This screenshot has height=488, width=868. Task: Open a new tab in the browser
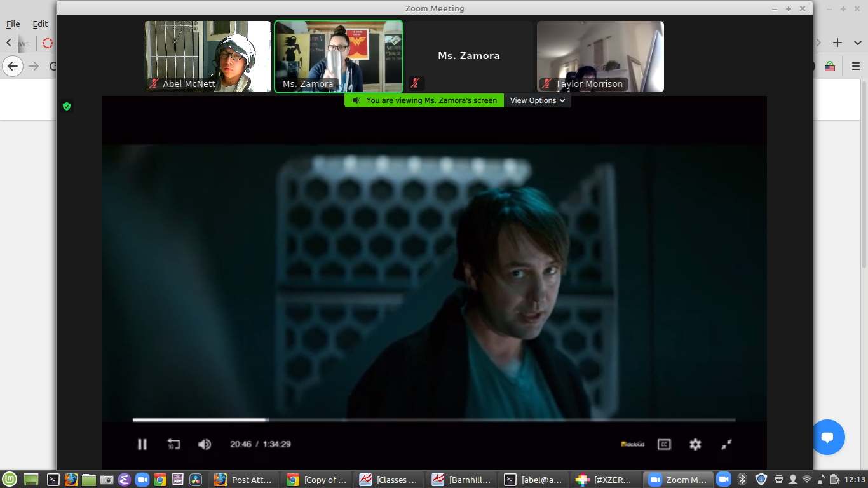pyautogui.click(x=837, y=43)
